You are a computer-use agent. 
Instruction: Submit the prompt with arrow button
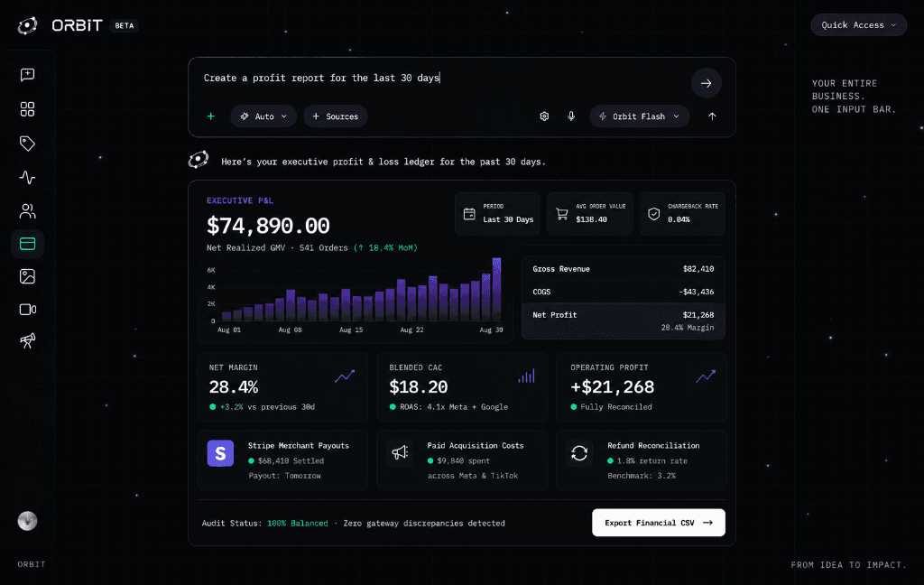point(706,83)
